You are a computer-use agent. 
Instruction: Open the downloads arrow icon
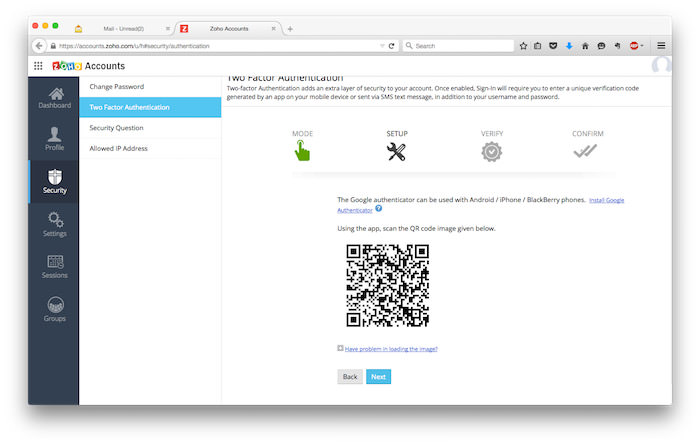(569, 46)
